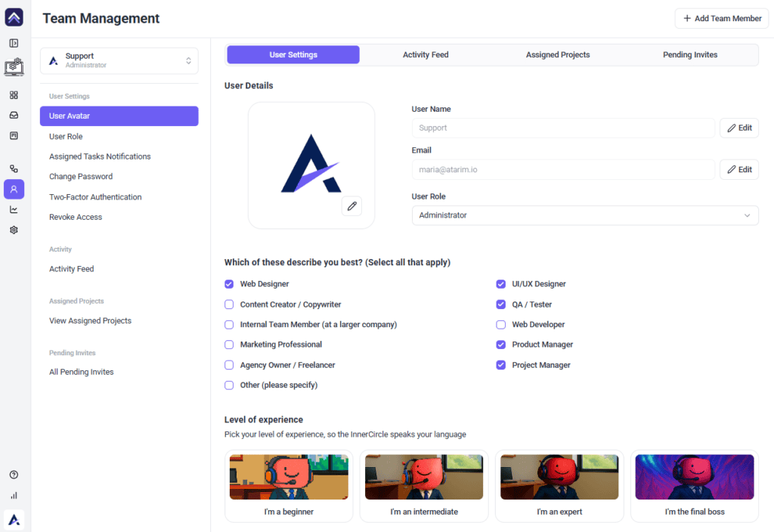This screenshot has width=774, height=532.
Task: Uncheck the UI/UX Designer checkbox
Action: [x=501, y=284]
